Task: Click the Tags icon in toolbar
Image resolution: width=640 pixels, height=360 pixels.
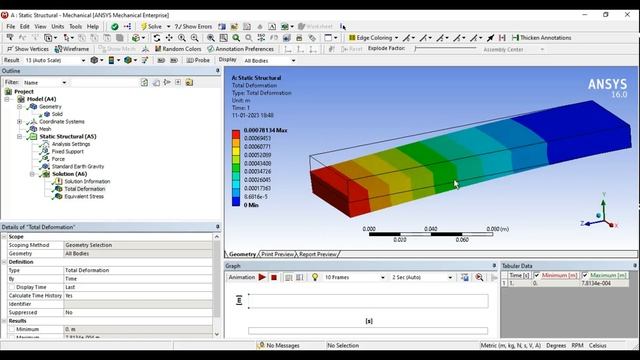Action: point(312,38)
